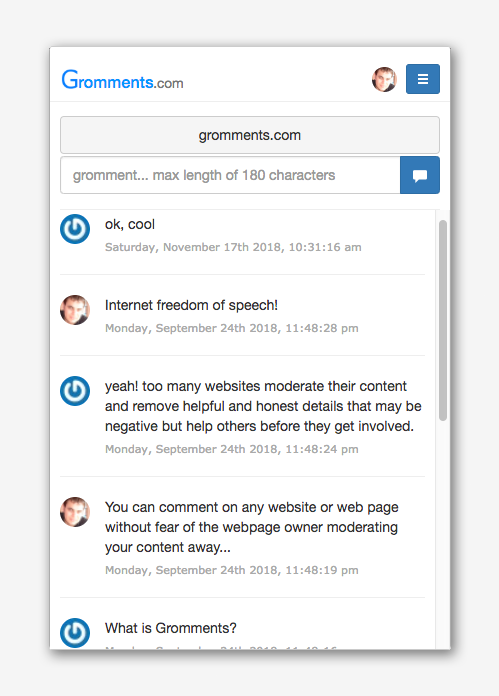Click photo avatar beside 'Internet freedom of speech!'
Viewport: 499px width, 696px height.
pos(75,310)
